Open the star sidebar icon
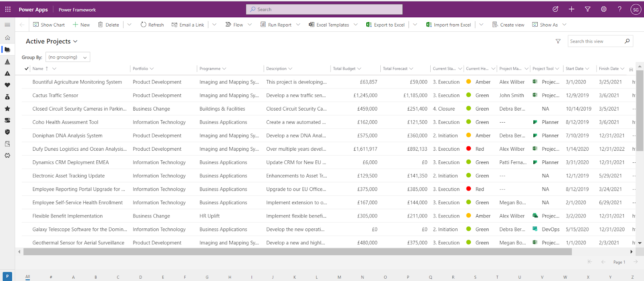The width and height of the screenshot is (644, 281). point(7,109)
